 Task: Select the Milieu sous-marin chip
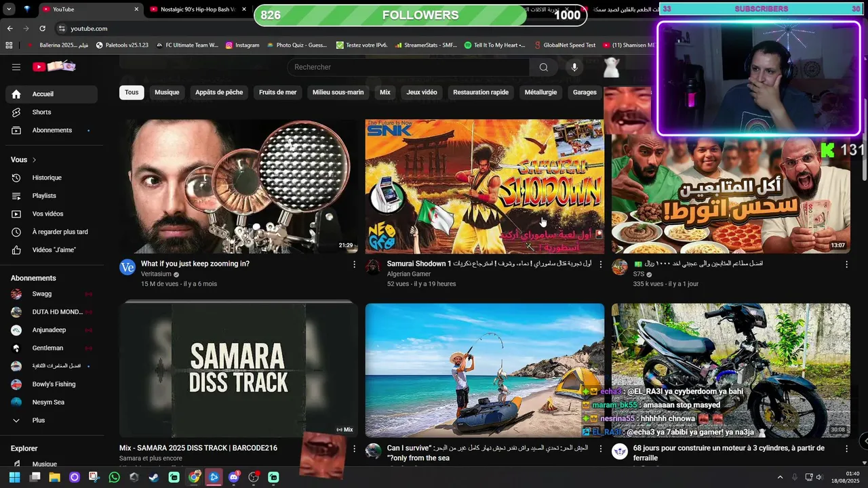pos(338,92)
